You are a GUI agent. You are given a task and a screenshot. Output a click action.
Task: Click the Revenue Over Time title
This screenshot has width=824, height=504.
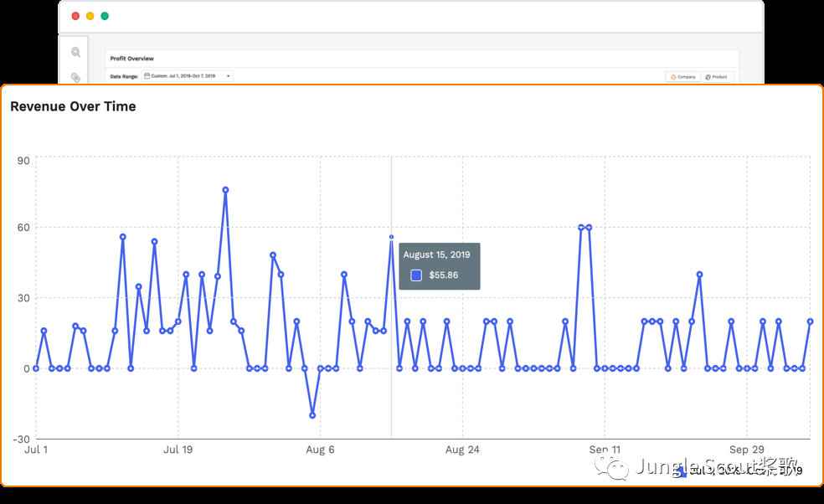pyautogui.click(x=73, y=106)
